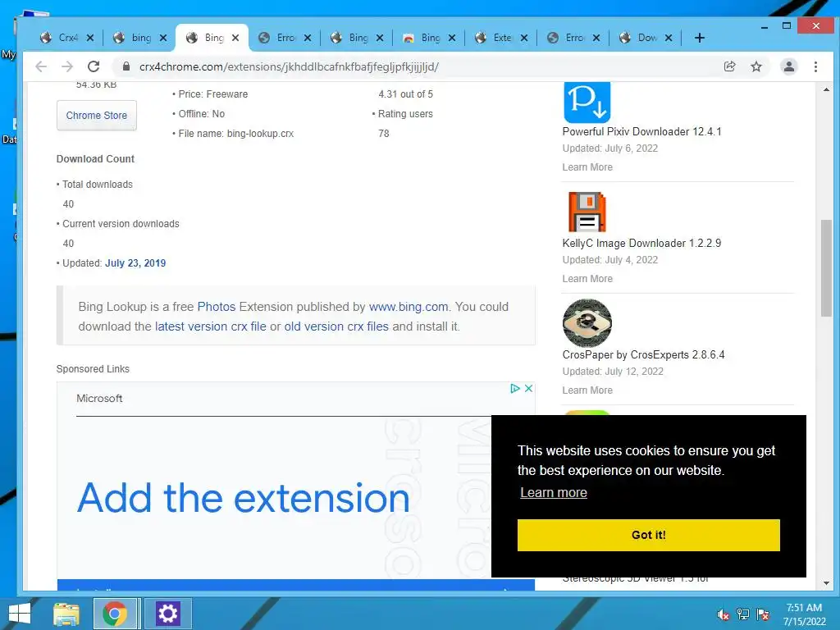This screenshot has height=630, width=840.
Task: Open the Chrome profile avatar menu
Action: 788,66
